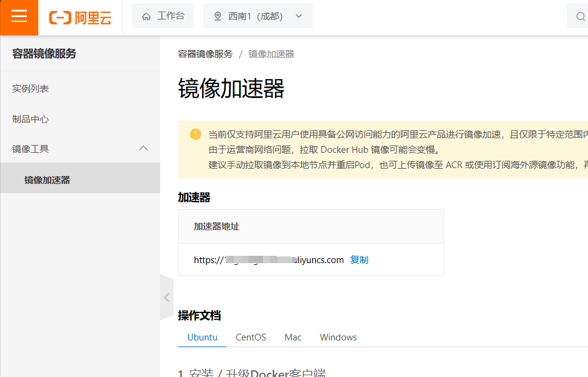
Task: Copy the accelerator address via 复制
Action: (x=359, y=260)
